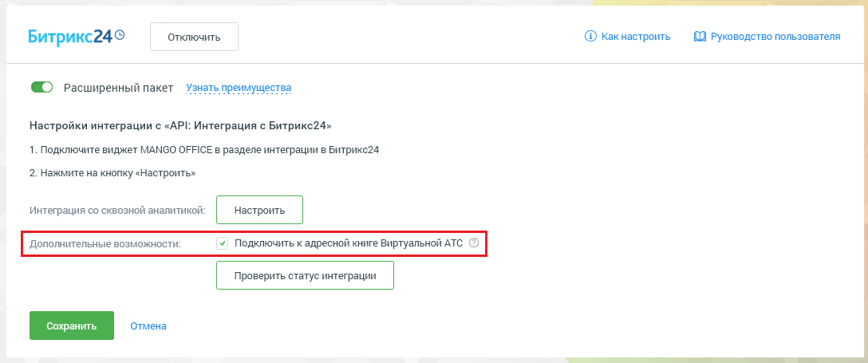Click the info circle icon near Как настроить

click(x=590, y=37)
